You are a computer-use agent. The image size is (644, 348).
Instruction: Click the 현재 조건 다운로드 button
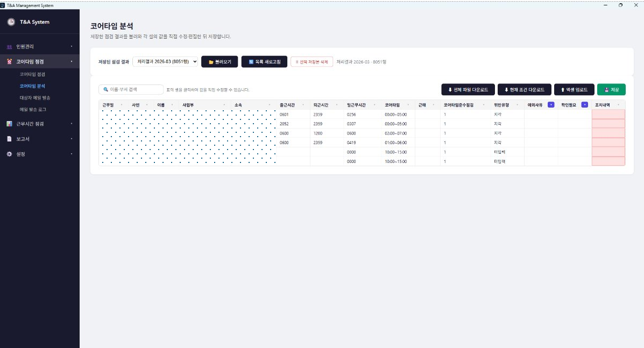(x=524, y=89)
